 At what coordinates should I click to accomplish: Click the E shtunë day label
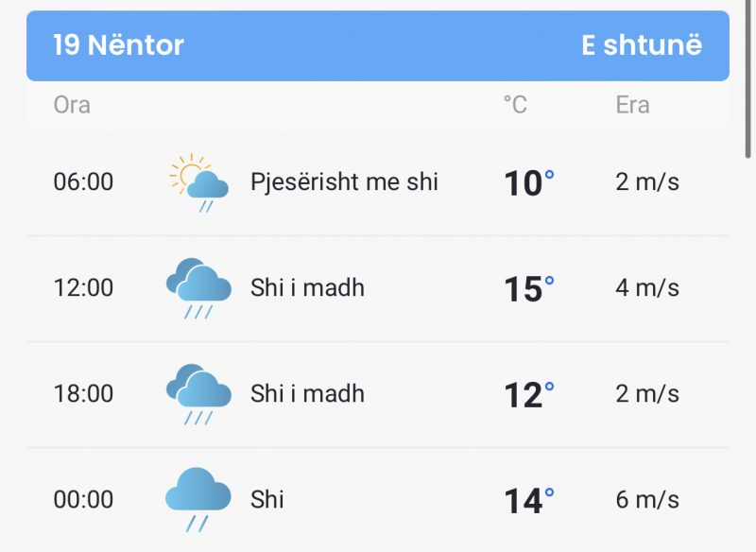642,45
